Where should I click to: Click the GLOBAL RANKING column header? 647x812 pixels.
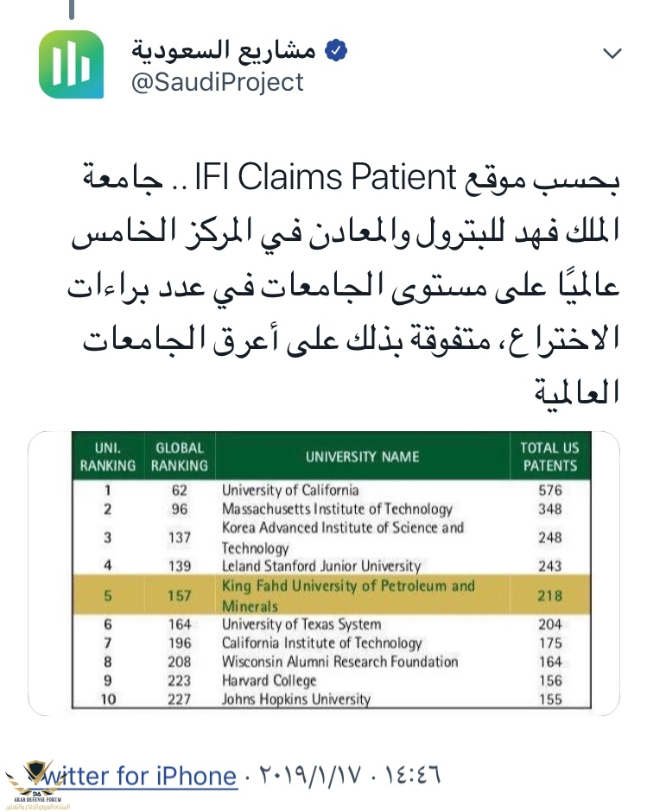tap(181, 456)
